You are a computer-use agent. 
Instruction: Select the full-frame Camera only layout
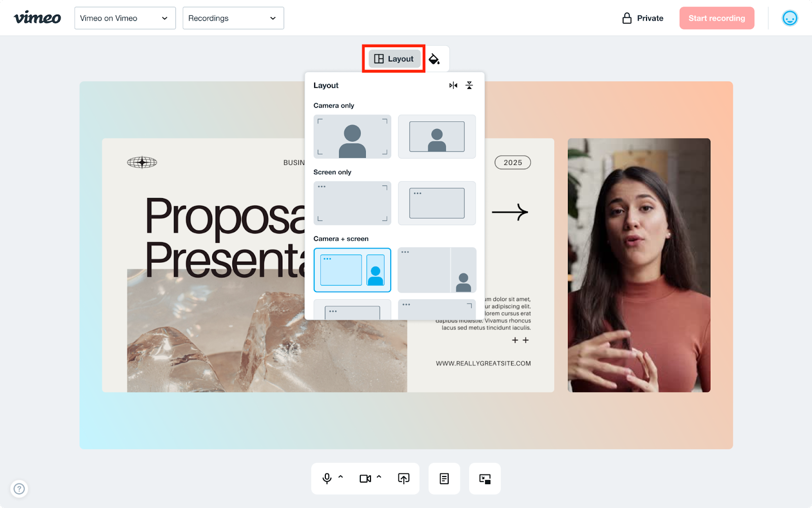click(352, 137)
